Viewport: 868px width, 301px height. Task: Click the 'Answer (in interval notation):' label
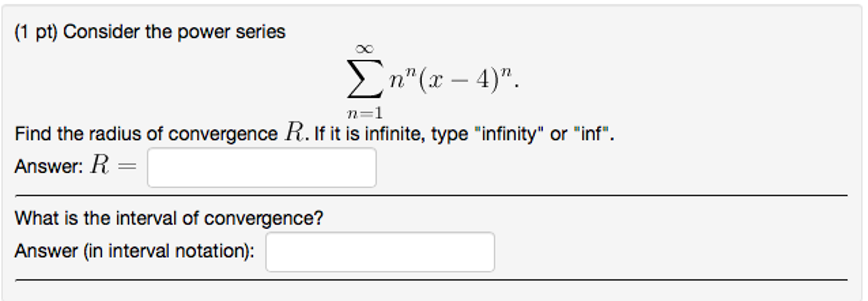point(134,250)
